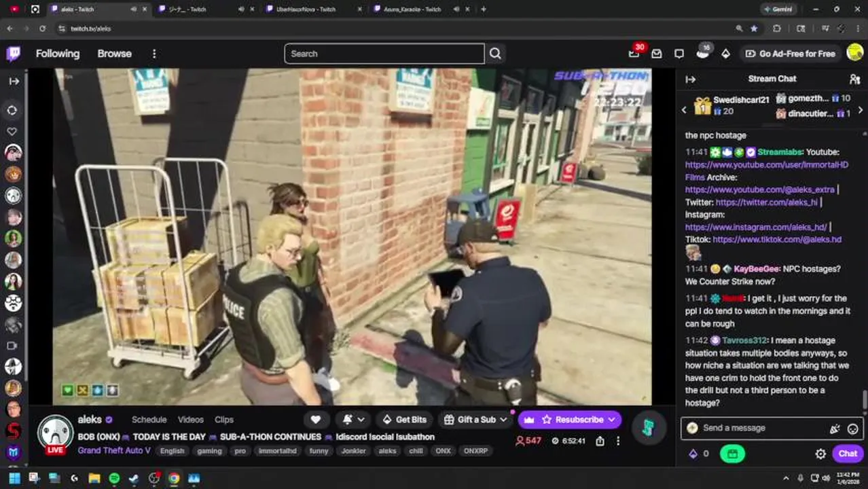The image size is (868, 489).
Task: Reload the page with the refresh icon
Action: [x=42, y=29]
